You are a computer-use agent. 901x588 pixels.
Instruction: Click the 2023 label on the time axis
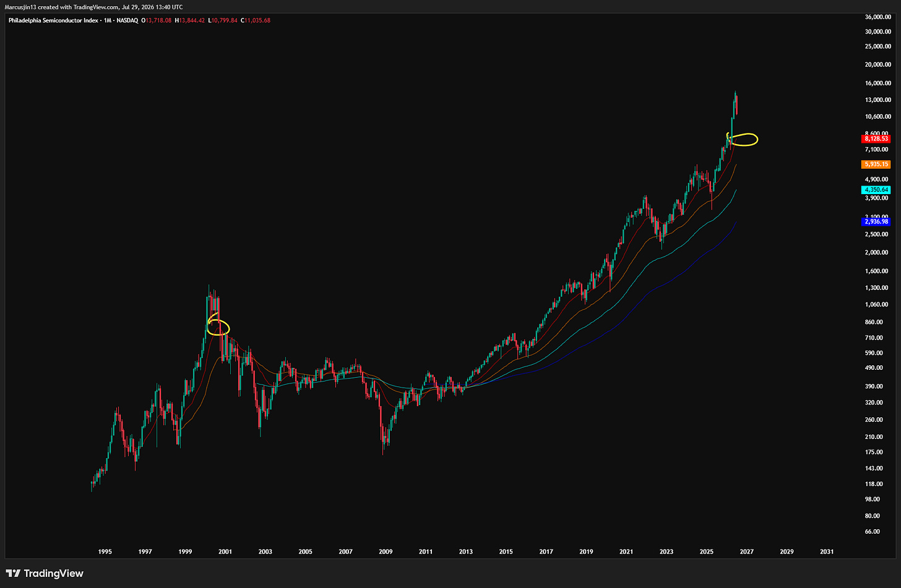(666, 552)
